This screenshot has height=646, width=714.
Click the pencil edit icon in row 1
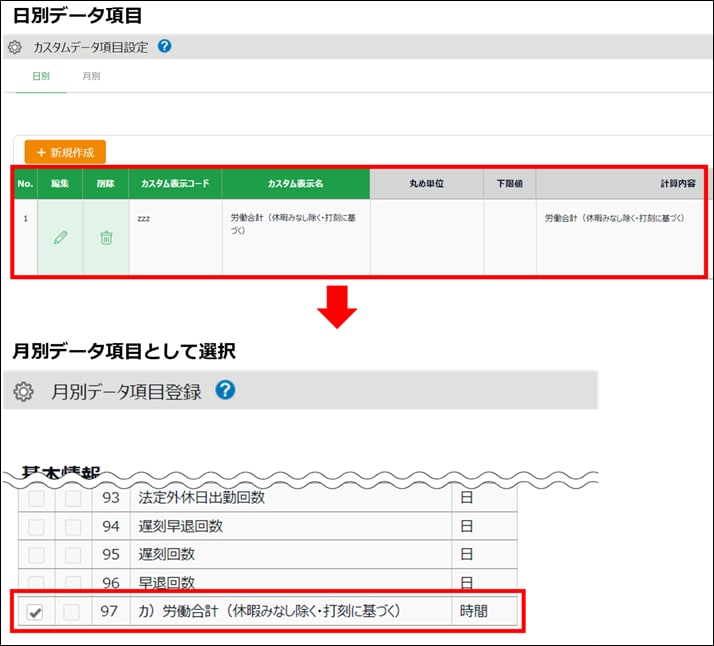(x=60, y=238)
